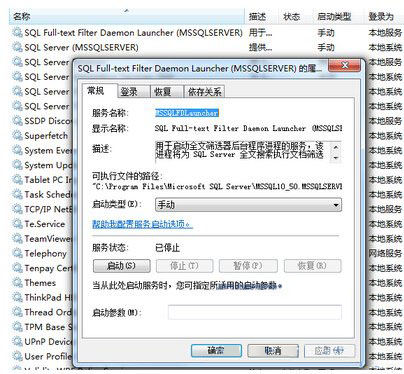Select the SQL Server (MSSQLSERVER) service icon
This screenshot has height=374, width=404.
pyautogui.click(x=17, y=47)
